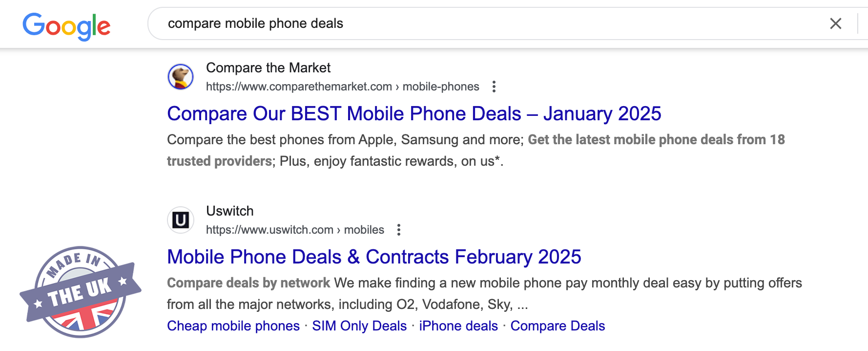Click the Made in the UK badge

80,292
